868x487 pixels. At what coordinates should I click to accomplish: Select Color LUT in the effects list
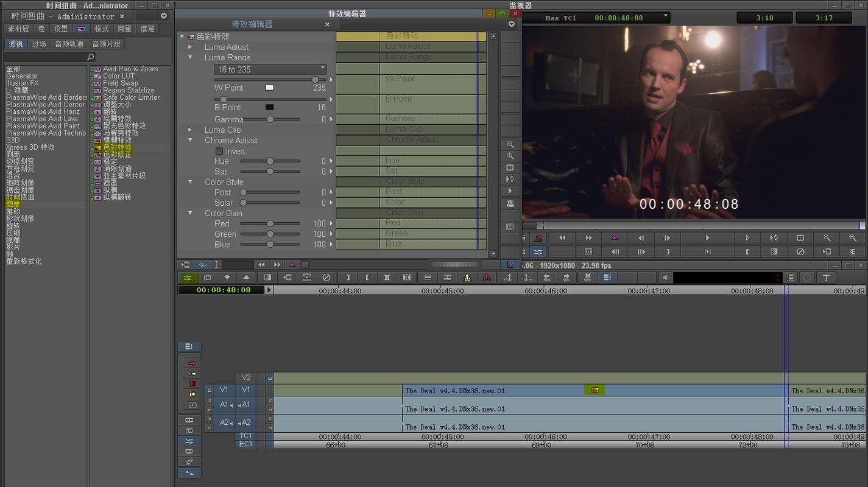[118, 76]
